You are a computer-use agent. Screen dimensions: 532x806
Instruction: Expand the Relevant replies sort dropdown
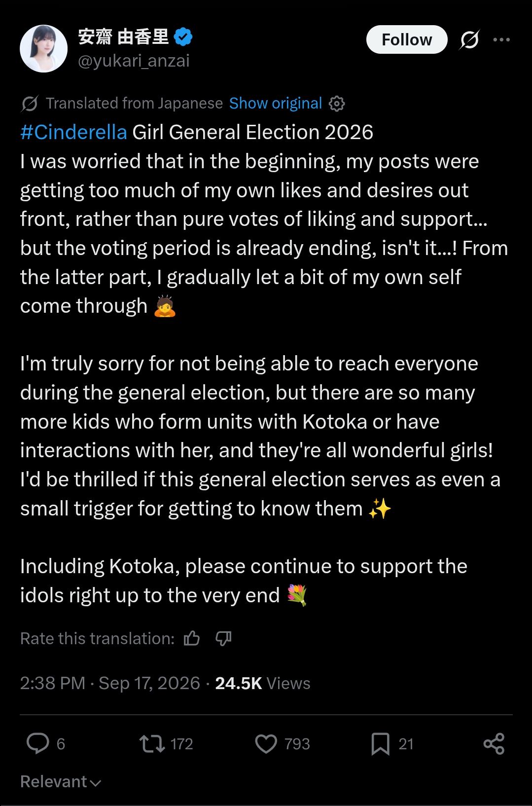(61, 782)
